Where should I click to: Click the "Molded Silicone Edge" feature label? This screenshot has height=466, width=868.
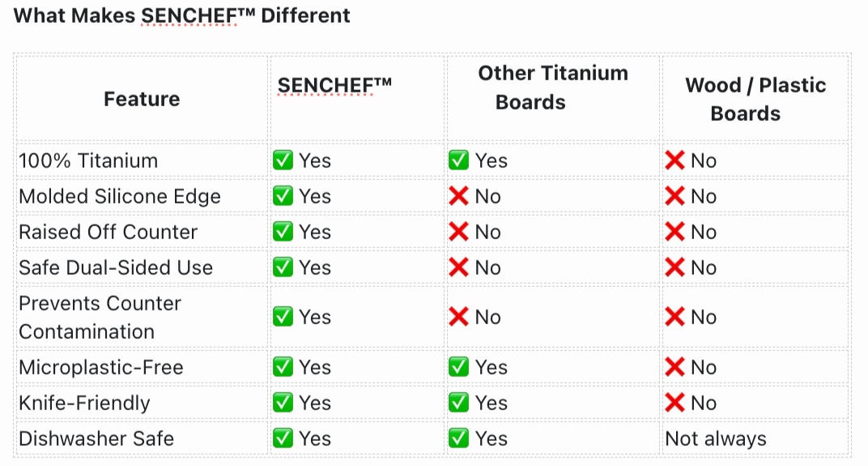click(x=120, y=196)
